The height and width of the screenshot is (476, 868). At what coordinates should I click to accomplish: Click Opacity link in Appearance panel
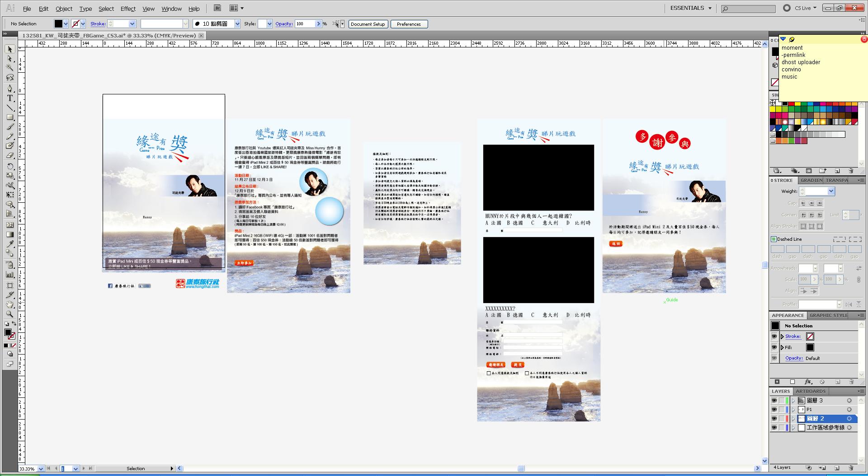794,358
